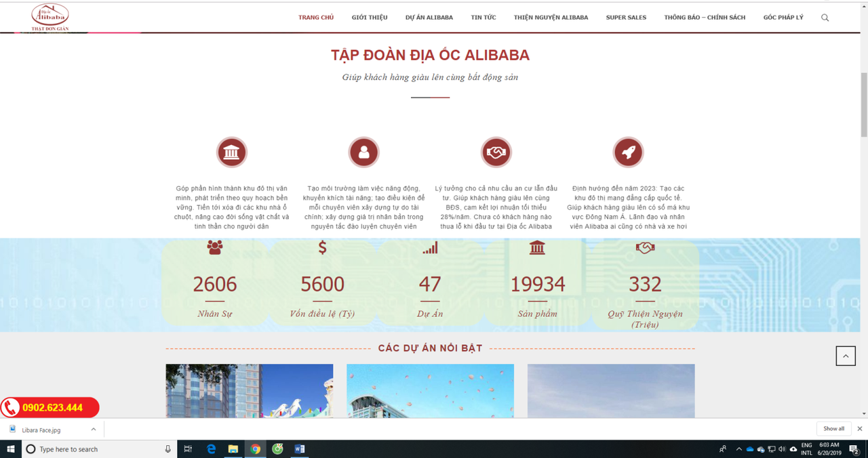Expand options for Libara Face.jpg download

point(94,429)
